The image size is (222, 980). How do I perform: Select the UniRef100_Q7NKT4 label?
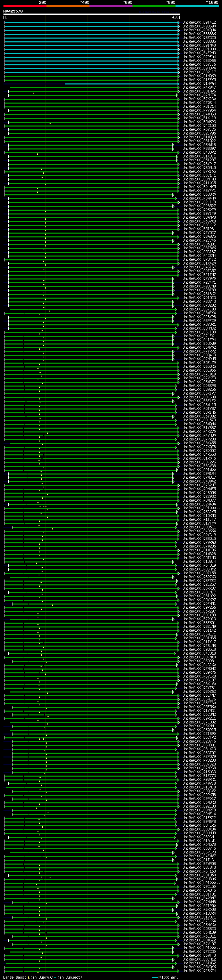(x=199, y=95)
